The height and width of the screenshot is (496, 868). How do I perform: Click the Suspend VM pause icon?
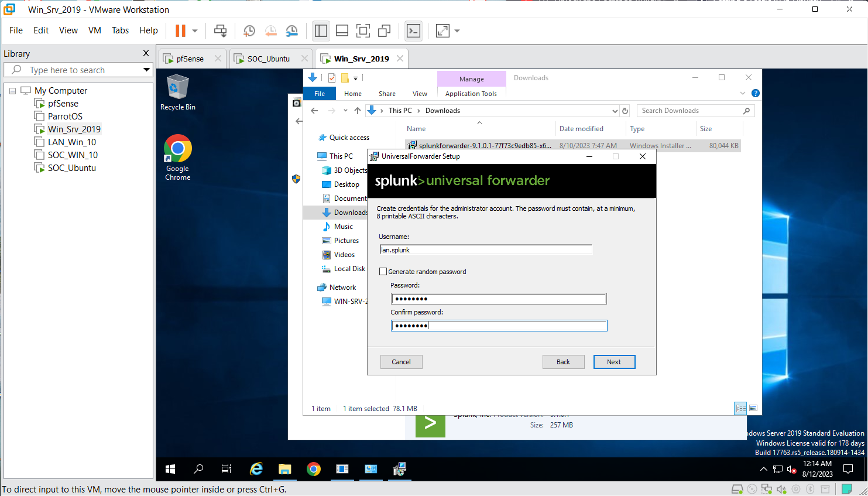click(180, 30)
